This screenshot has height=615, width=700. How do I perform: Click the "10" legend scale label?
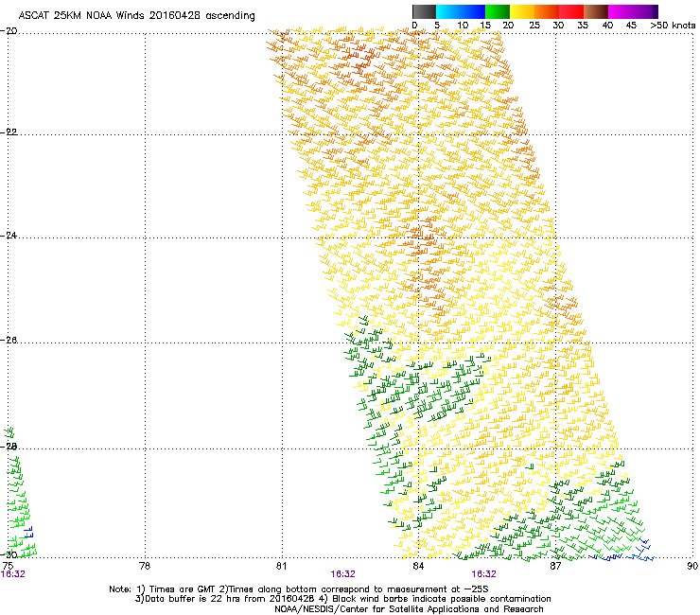(x=463, y=26)
